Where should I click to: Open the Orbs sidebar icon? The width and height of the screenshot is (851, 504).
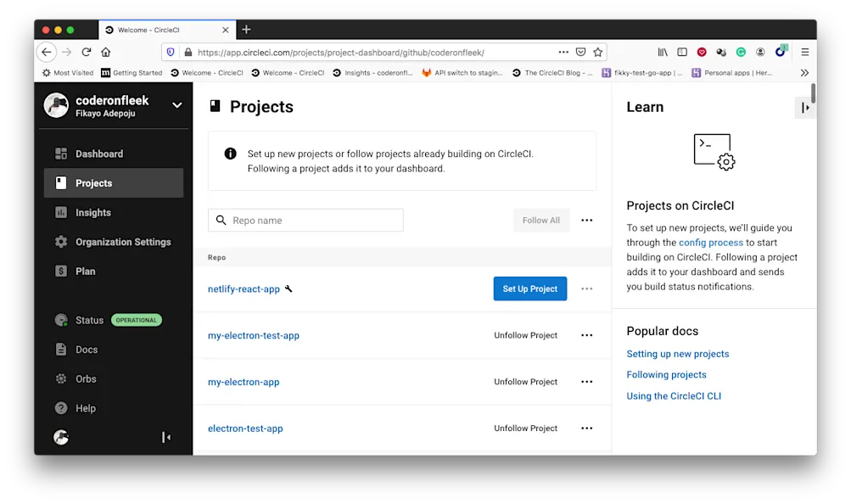[x=61, y=378]
